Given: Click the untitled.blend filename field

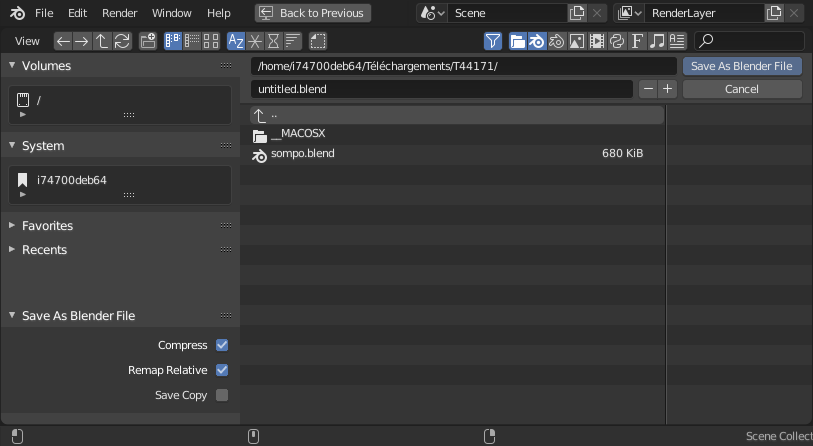Looking at the screenshot, I should coord(442,89).
